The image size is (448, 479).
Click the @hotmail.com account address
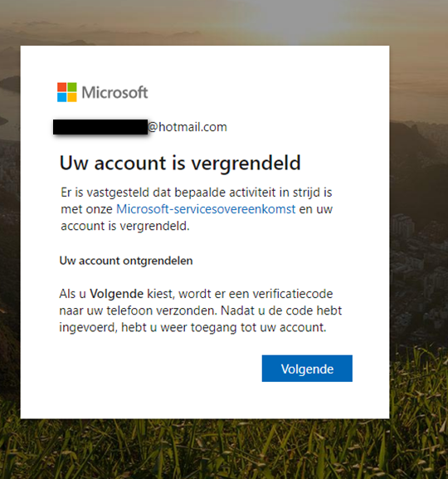point(187,127)
